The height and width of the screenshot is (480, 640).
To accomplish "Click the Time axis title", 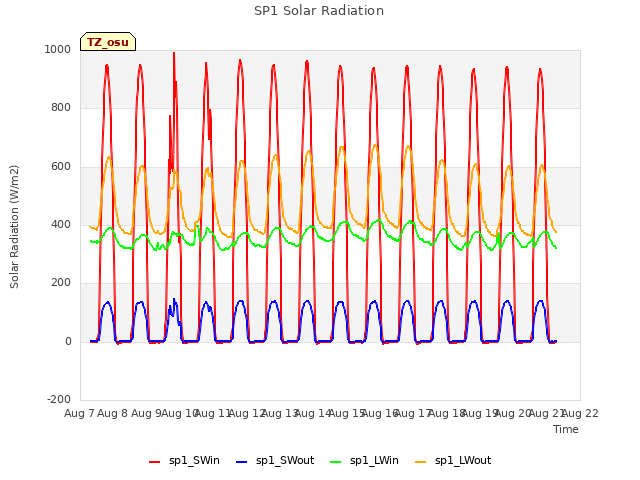I will [x=566, y=429].
